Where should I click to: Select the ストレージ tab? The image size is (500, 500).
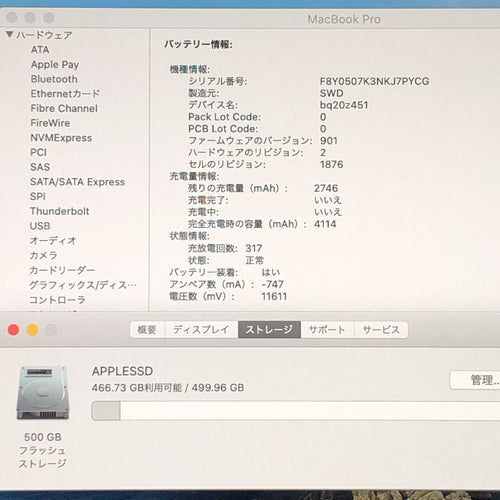269,330
